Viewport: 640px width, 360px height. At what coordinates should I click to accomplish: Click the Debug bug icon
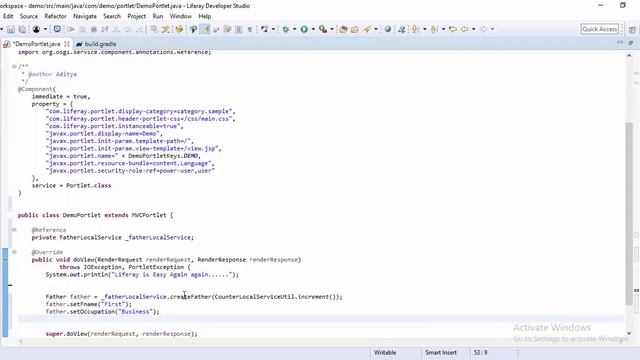(x=285, y=29)
